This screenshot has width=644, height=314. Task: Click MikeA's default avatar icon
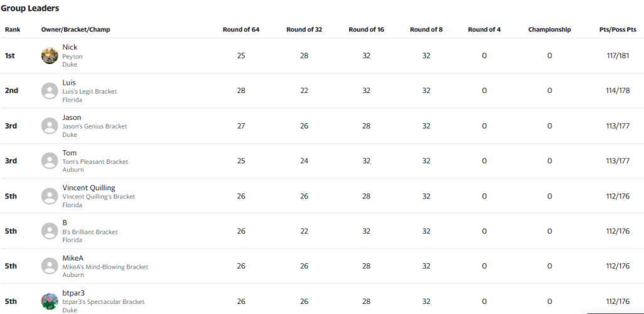50,266
